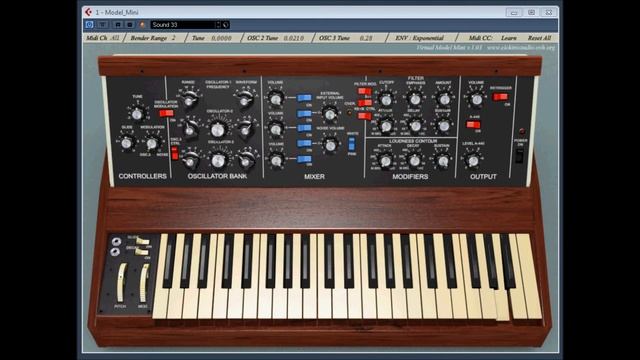Flip the black Power On switch
Viewport: 640px width, 360px height.
pyautogui.click(x=519, y=156)
